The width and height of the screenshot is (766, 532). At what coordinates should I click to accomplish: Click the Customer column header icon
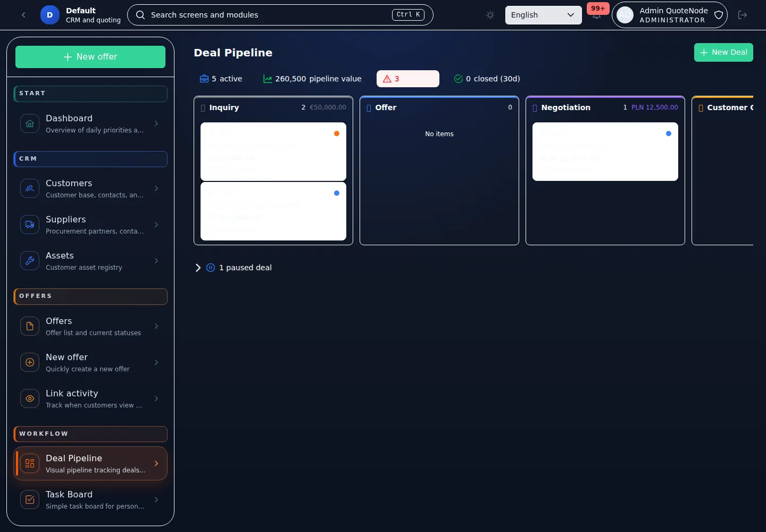pos(701,108)
